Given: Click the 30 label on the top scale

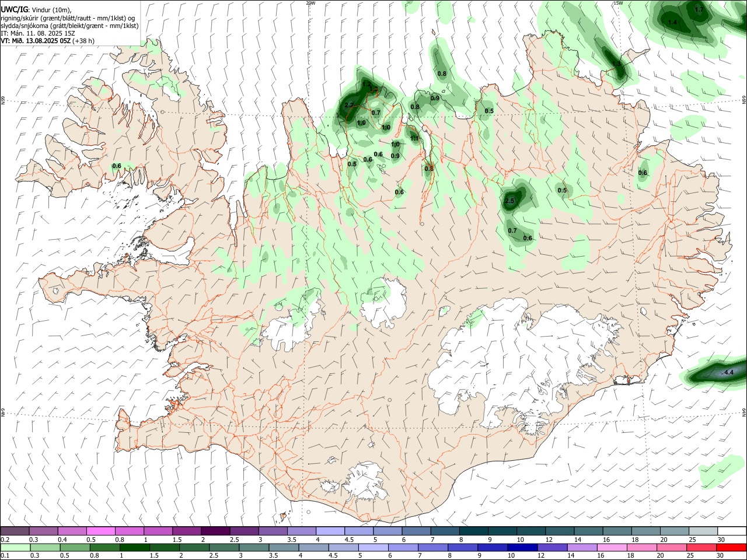Looking at the screenshot, I should [721, 540].
